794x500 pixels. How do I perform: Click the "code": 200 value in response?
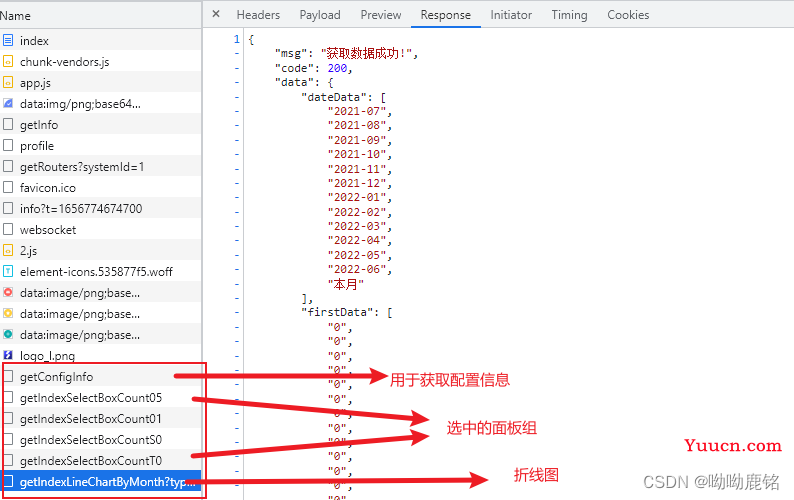337,68
